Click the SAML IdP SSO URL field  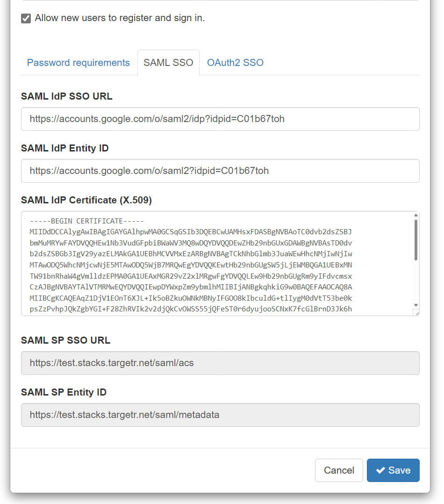click(x=221, y=119)
